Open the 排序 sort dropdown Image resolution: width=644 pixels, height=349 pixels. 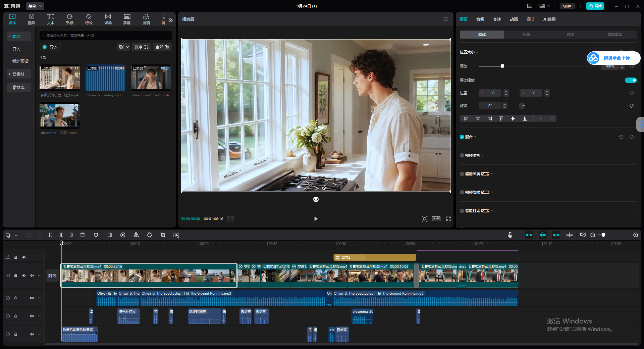[142, 47]
